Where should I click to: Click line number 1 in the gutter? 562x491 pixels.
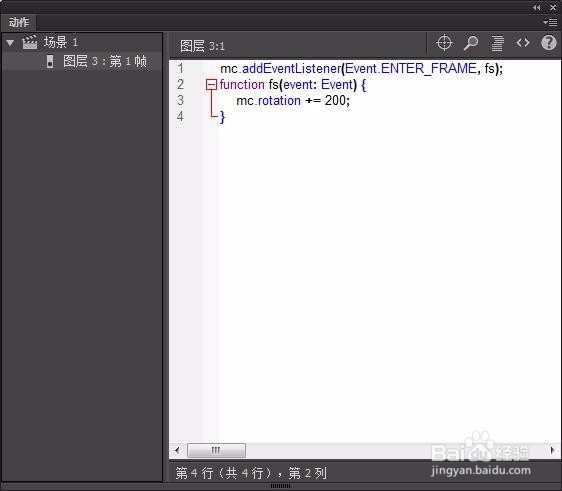coord(180,68)
